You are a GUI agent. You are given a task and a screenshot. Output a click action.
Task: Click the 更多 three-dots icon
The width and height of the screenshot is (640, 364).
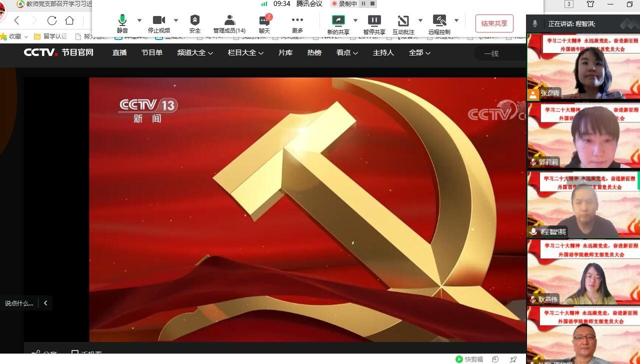click(x=297, y=21)
